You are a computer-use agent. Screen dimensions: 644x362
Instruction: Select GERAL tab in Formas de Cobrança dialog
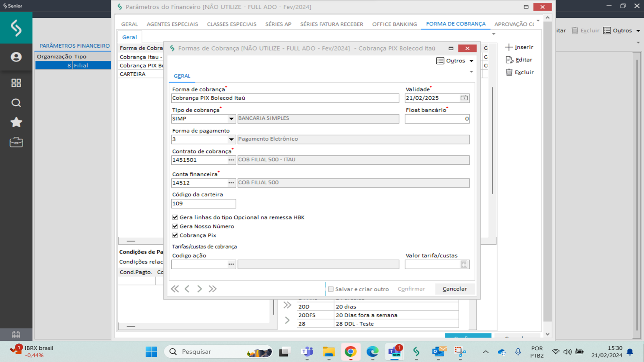coord(182,76)
